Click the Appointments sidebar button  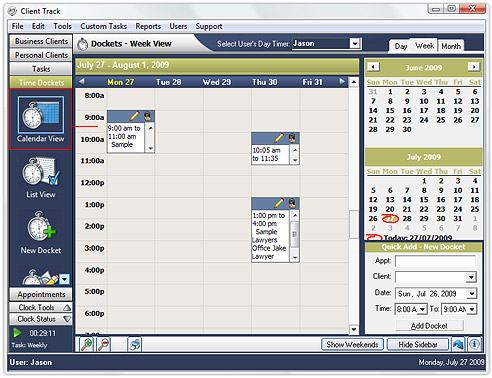(41, 294)
